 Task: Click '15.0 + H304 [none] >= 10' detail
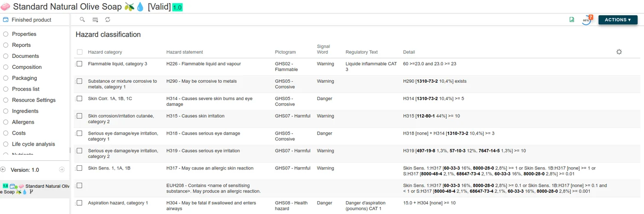point(429,203)
